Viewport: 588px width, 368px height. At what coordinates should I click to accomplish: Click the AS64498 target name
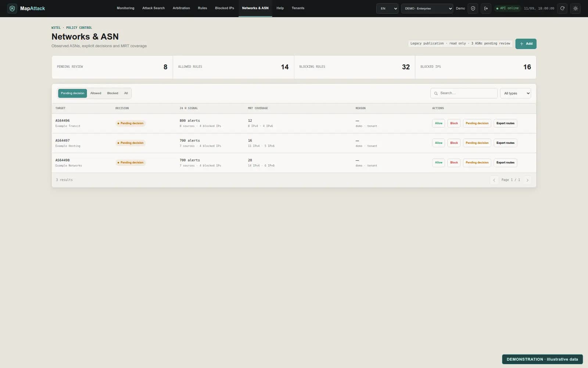tap(62, 160)
